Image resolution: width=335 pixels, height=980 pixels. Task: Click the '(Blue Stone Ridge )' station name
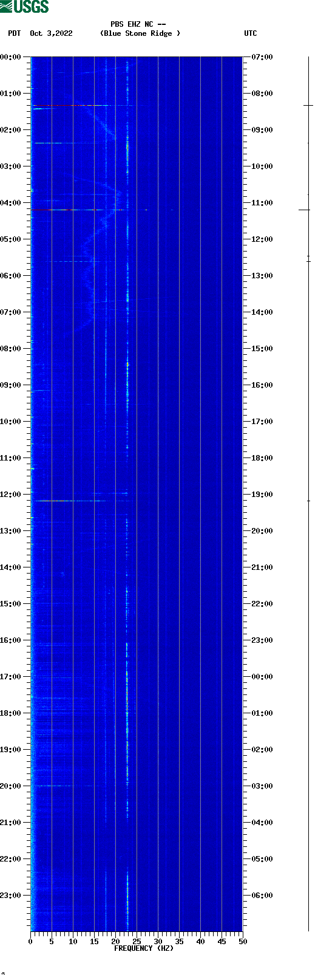click(140, 33)
